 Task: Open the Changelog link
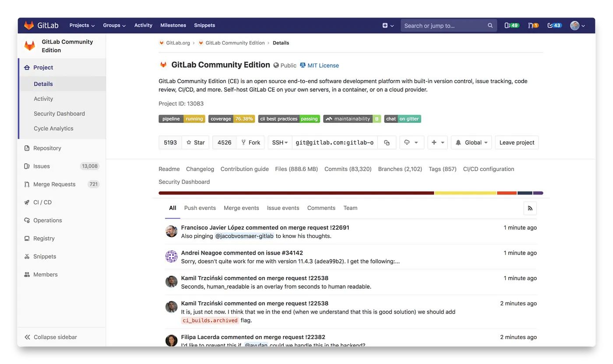(200, 169)
